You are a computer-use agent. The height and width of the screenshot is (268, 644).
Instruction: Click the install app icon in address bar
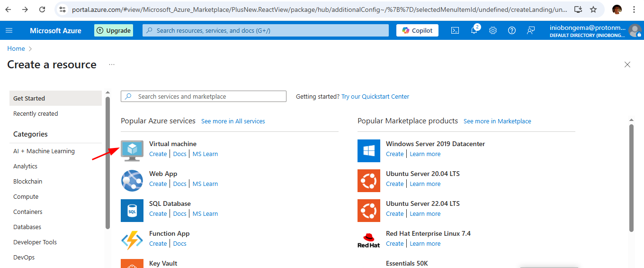click(578, 9)
